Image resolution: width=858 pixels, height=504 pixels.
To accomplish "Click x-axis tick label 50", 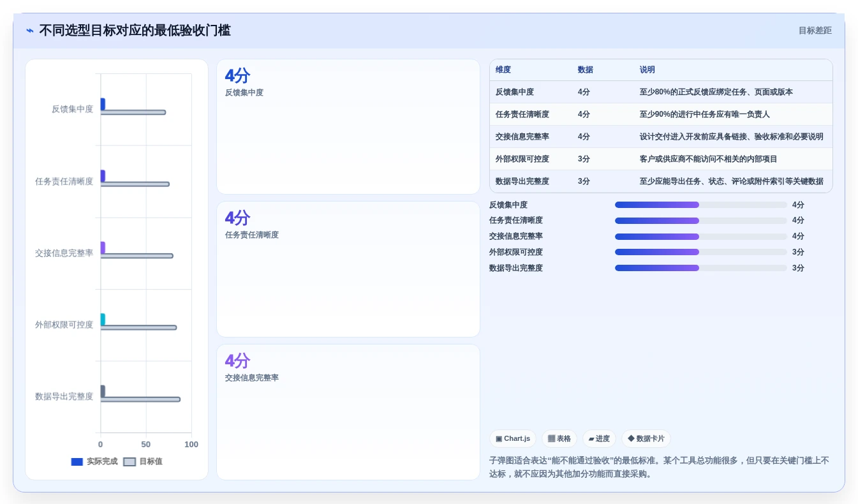I will [146, 445].
